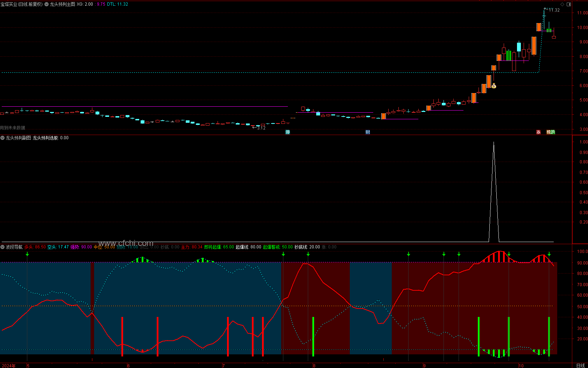Click the 3.12 low price annotation

click(261, 128)
